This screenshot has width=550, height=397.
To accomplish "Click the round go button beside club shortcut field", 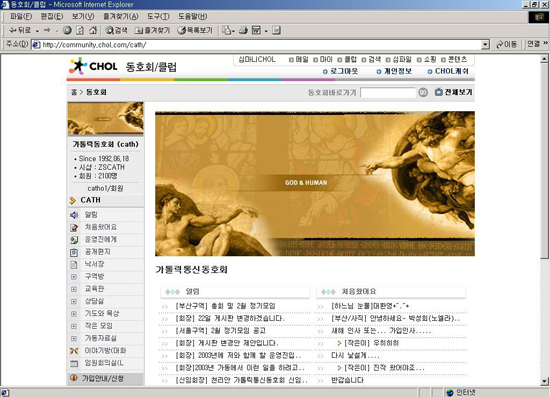I will (x=423, y=92).
